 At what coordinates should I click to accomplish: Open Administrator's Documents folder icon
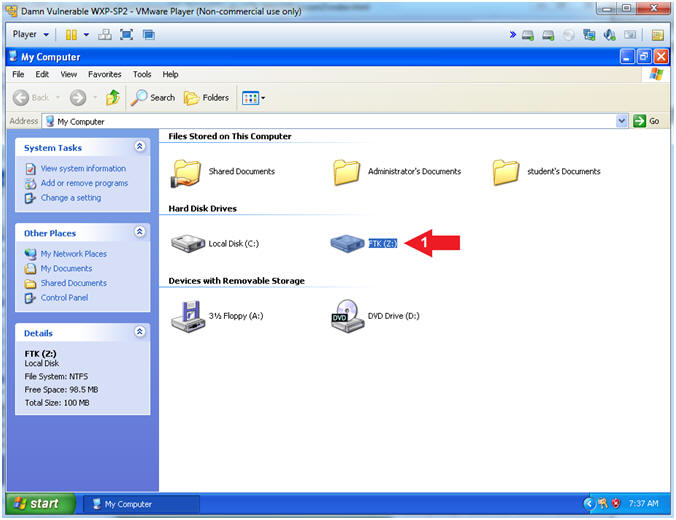pyautogui.click(x=346, y=172)
